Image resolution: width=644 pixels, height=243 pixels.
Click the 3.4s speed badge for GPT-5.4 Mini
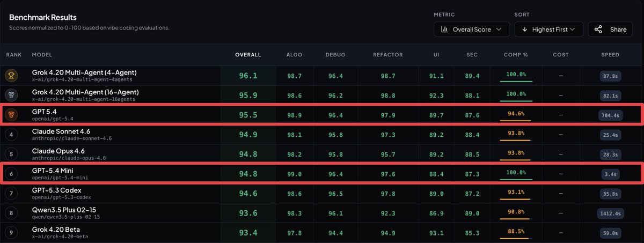coord(610,173)
